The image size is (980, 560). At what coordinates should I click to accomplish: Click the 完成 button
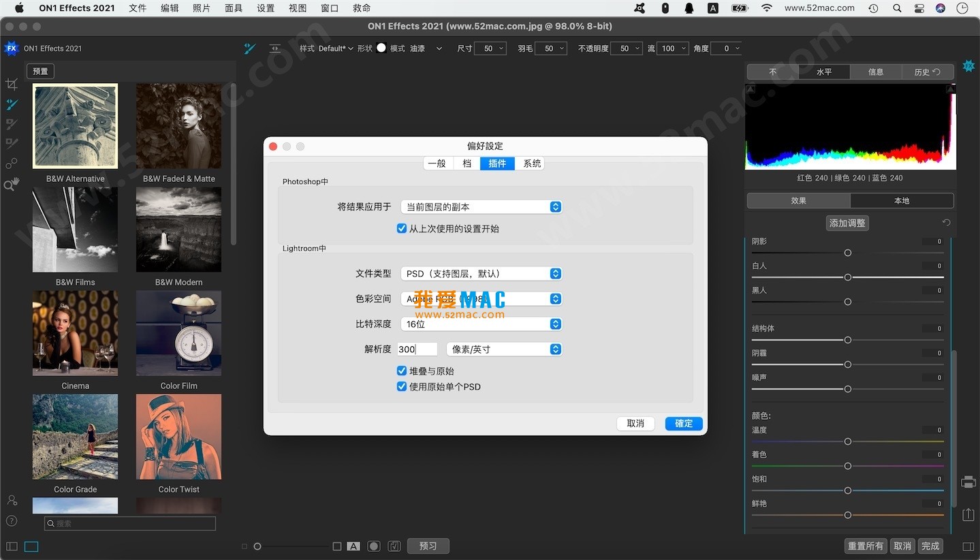[930, 546]
